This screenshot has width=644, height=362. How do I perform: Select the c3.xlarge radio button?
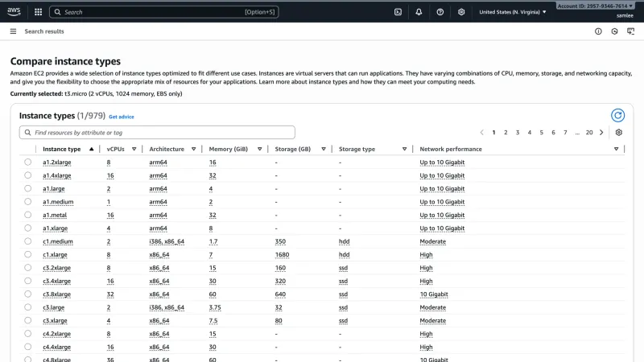(27, 320)
